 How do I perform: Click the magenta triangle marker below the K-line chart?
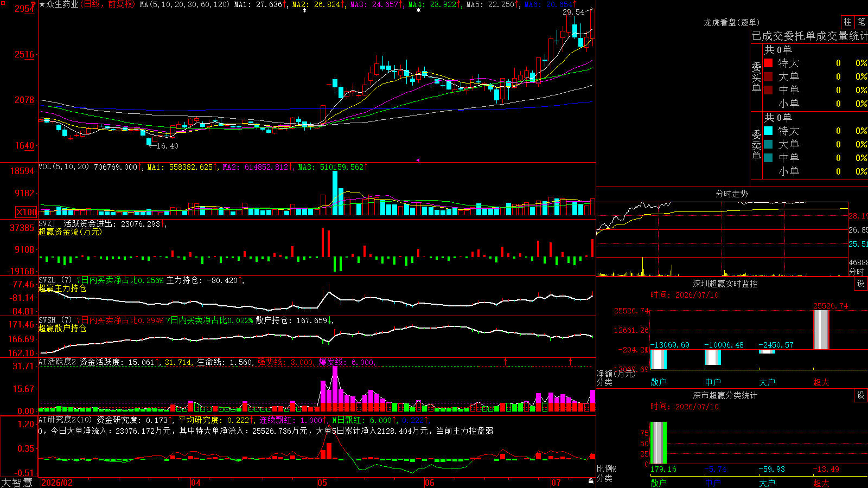tap(418, 160)
